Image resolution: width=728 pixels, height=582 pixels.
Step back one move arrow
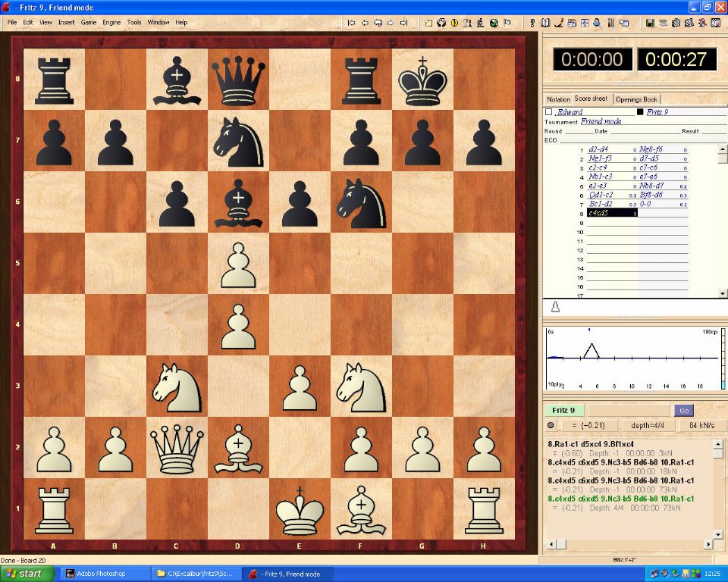(365, 22)
